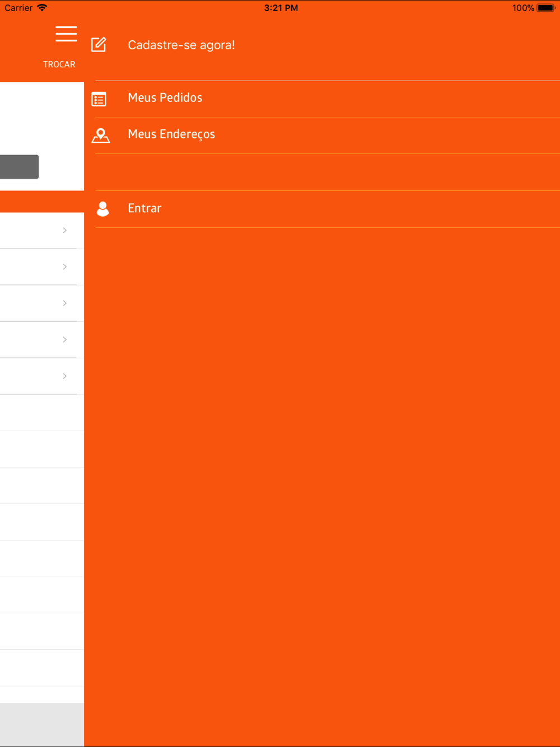This screenshot has width=560, height=747.
Task: Tap the TROCAR label
Action: click(x=59, y=64)
